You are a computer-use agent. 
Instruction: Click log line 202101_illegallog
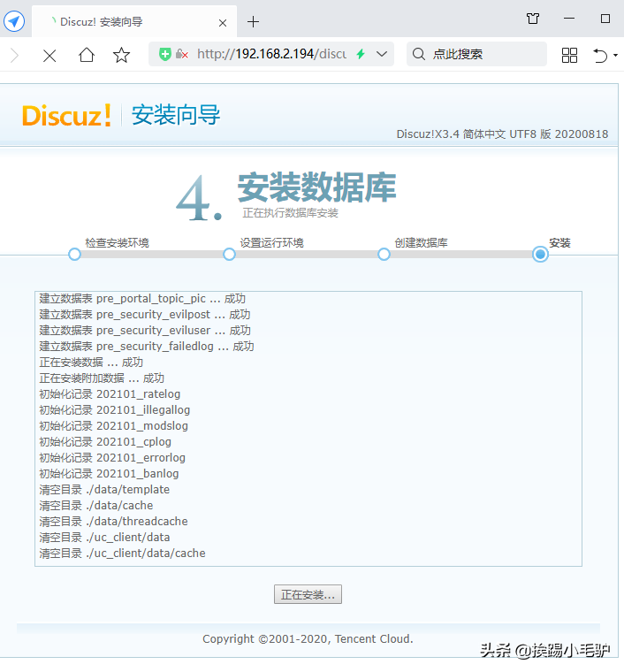(x=115, y=409)
